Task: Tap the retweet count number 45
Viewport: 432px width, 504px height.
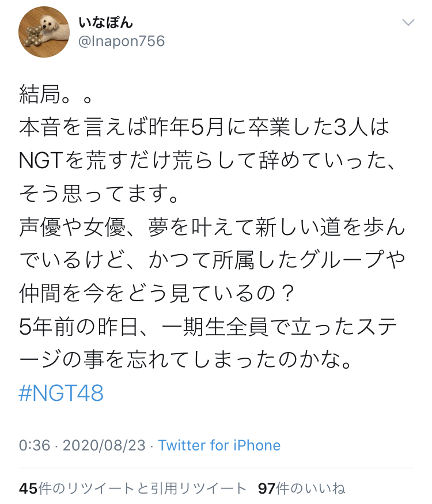Action: click(28, 488)
